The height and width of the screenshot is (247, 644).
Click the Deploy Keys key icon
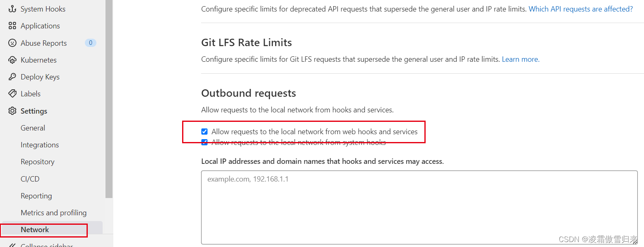point(12,77)
